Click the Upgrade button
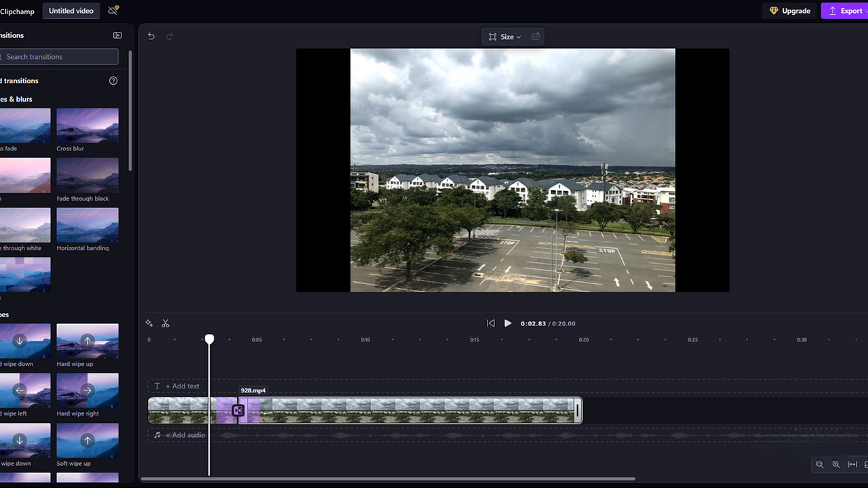 [789, 11]
